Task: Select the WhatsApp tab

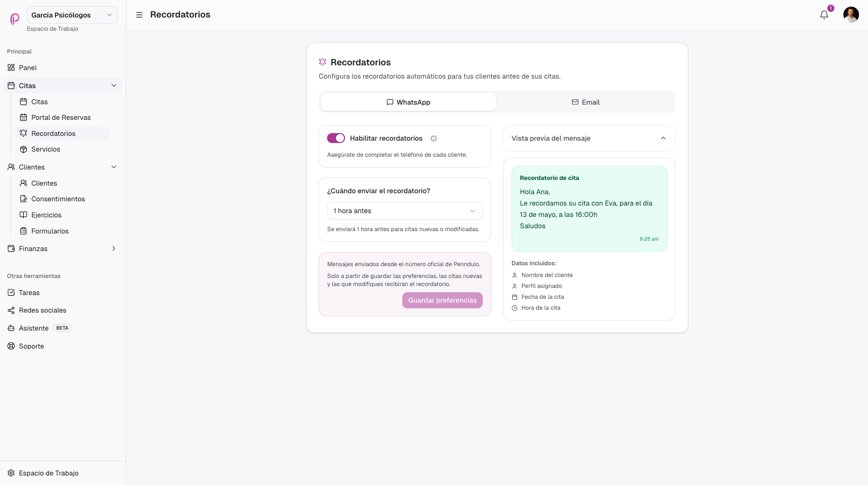Action: (x=408, y=102)
